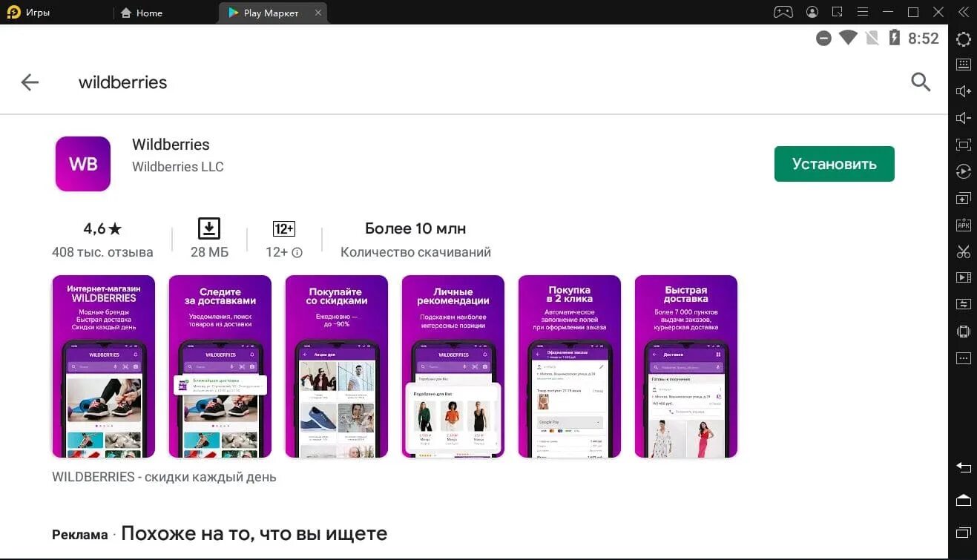Take a screenshot with scissors icon
Image resolution: width=977 pixels, height=560 pixels.
(963, 251)
